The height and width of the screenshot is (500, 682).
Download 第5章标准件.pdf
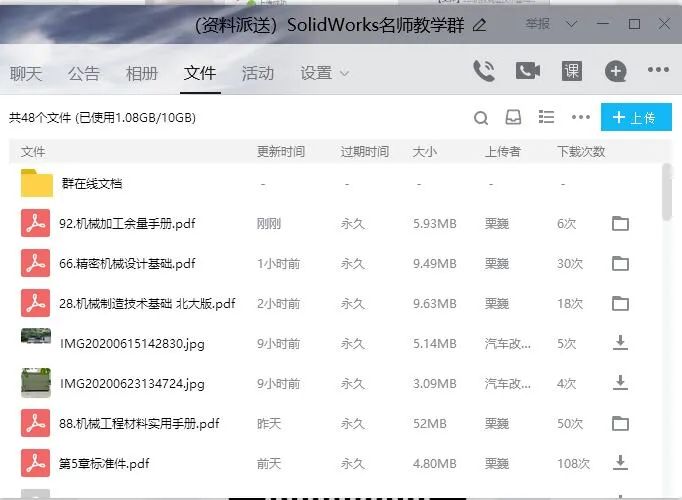click(x=621, y=463)
